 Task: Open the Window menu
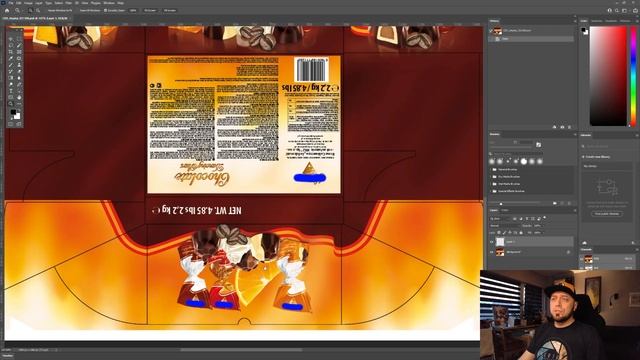[109, 3]
